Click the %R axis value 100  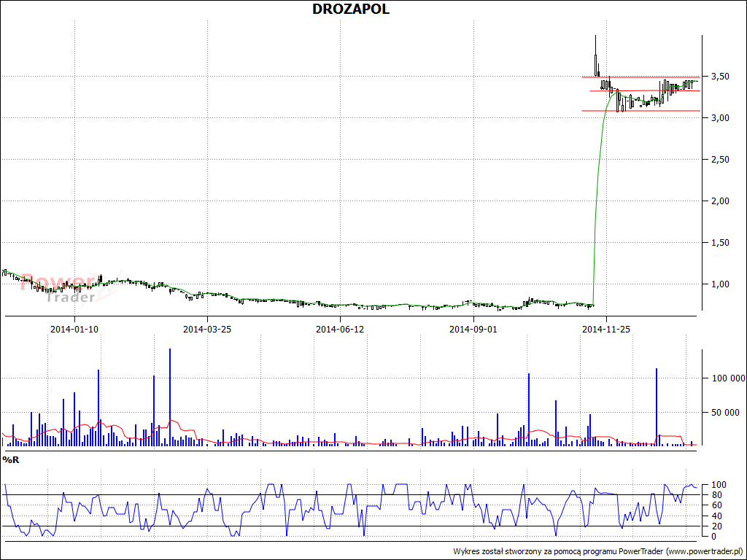[718, 485]
